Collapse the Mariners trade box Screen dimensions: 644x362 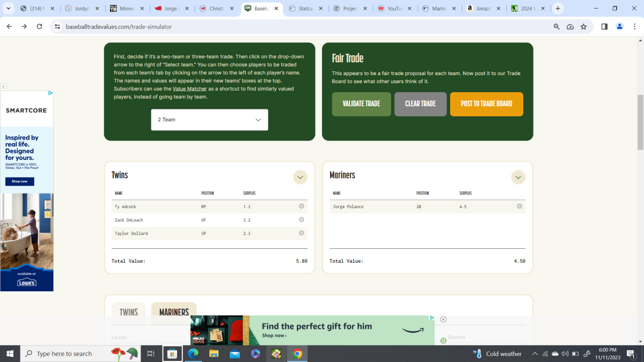click(518, 177)
